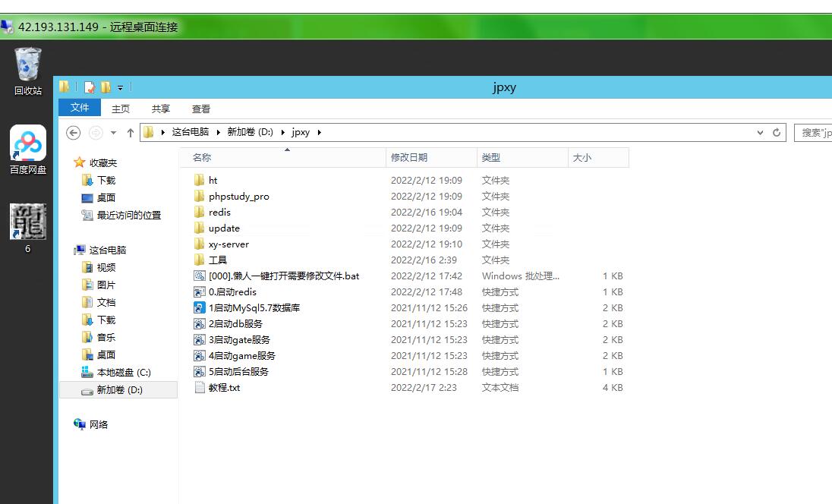Expand the address bar history dropdown
This screenshot has width=832, height=504.
761,132
